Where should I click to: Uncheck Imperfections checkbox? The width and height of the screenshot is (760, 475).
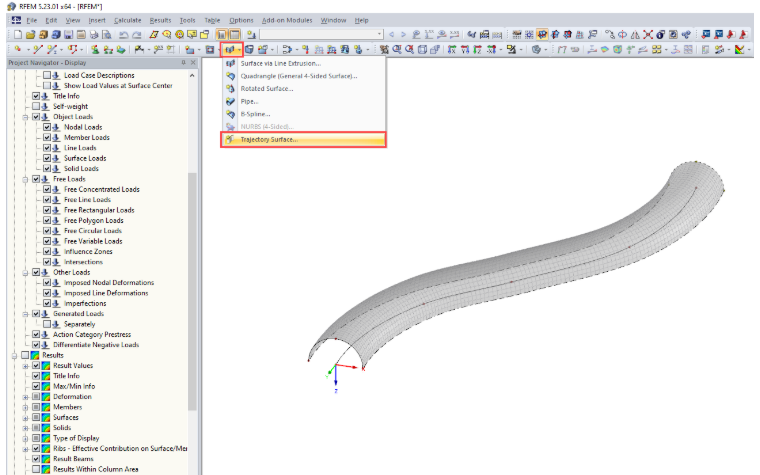coord(47,303)
